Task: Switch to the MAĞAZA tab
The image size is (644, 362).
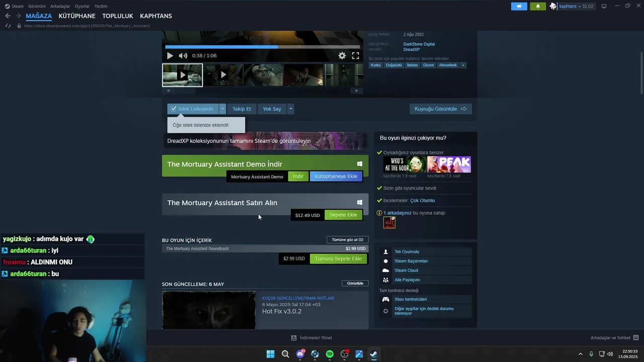Action: click(39, 16)
